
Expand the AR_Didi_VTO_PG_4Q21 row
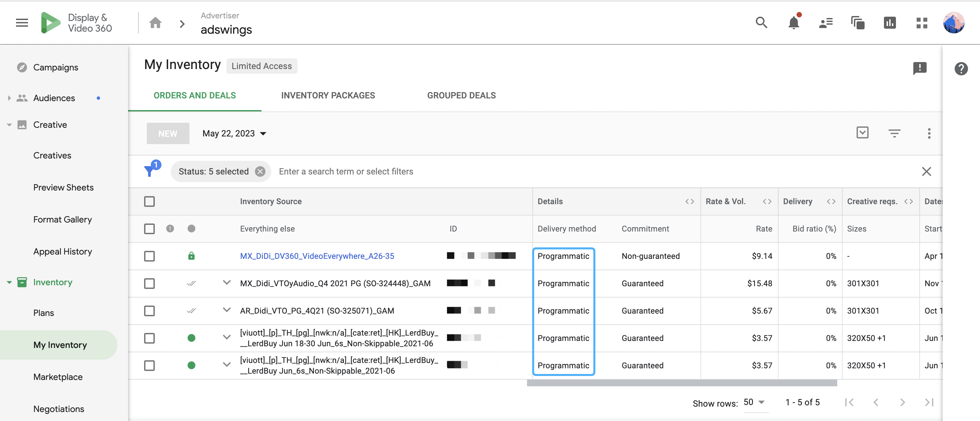226,310
